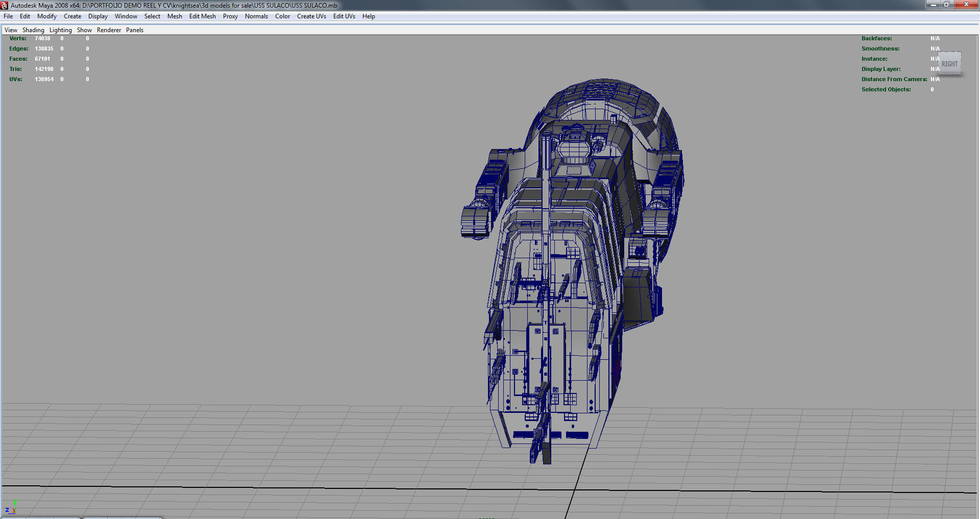
Task: Open the Proxy menu
Action: tap(230, 16)
